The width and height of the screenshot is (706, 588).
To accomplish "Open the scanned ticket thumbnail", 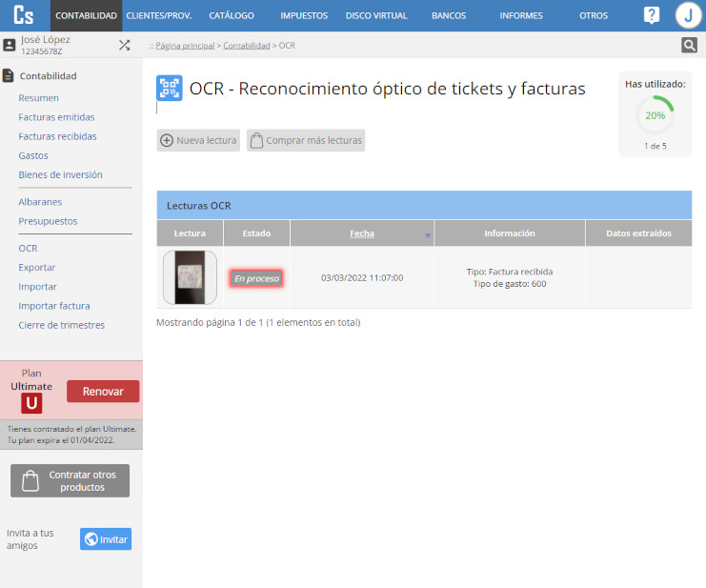I will 190,277.
